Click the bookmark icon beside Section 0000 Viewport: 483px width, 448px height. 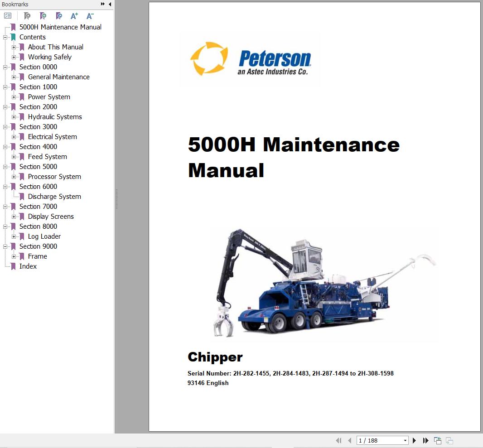[13, 67]
